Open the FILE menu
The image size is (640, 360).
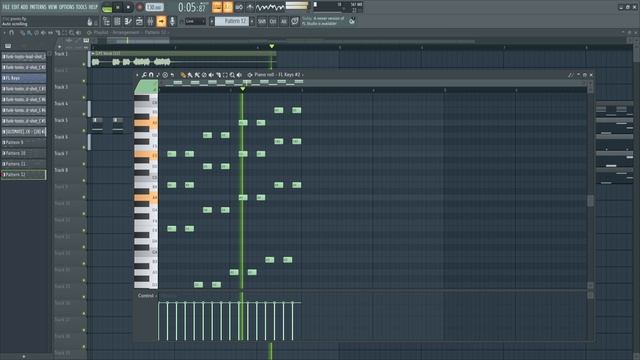pyautogui.click(x=6, y=7)
